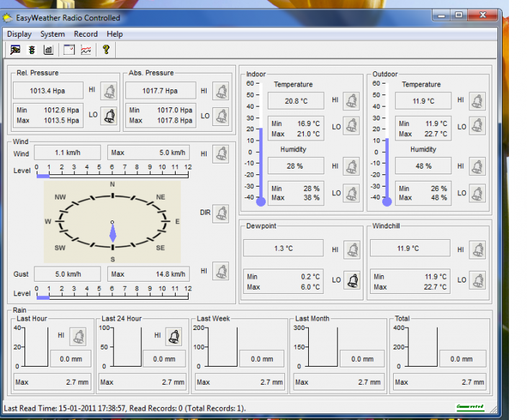Open the Display menu
Image resolution: width=527 pixels, height=420 pixels.
[x=19, y=35]
